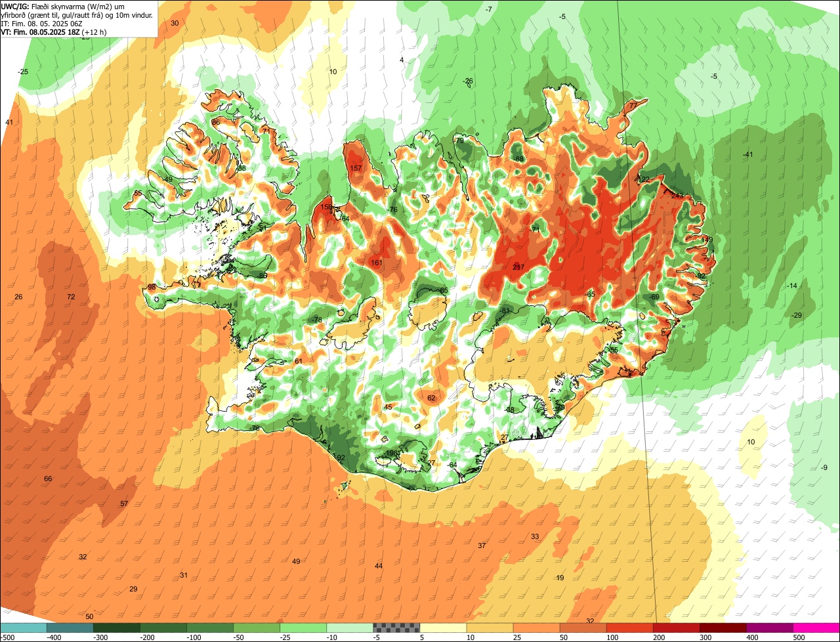This screenshot has height=642, width=840.
Task: Select the red-orange 100 to 200 legend swatch
Action: tap(629, 628)
